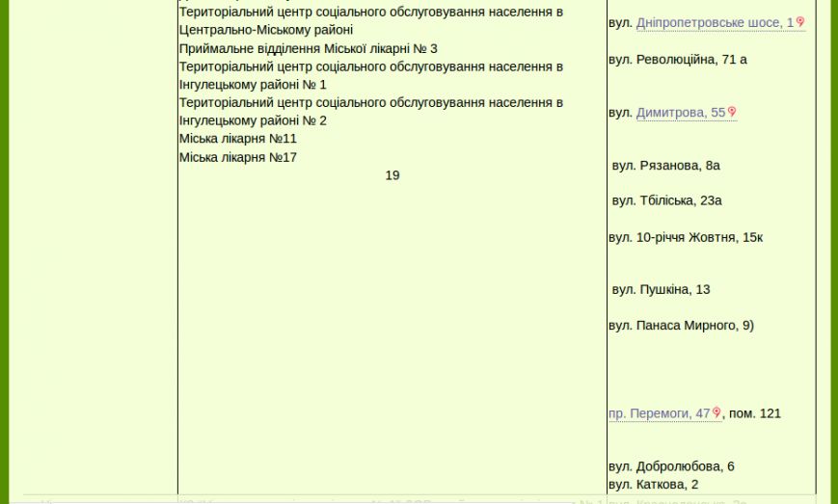Click the map pin after пр. Перемоги, 47
Image resolution: width=838 pixels, height=504 pixels.
tap(716, 412)
